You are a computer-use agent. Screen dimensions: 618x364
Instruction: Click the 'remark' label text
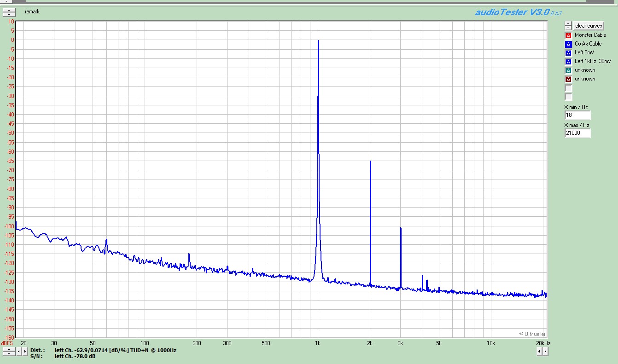(x=32, y=12)
